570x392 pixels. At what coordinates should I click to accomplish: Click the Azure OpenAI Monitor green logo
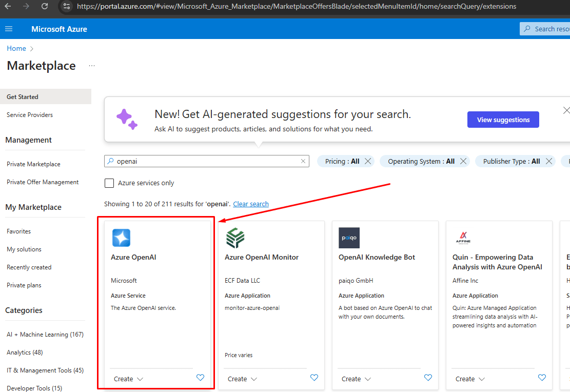(x=235, y=238)
